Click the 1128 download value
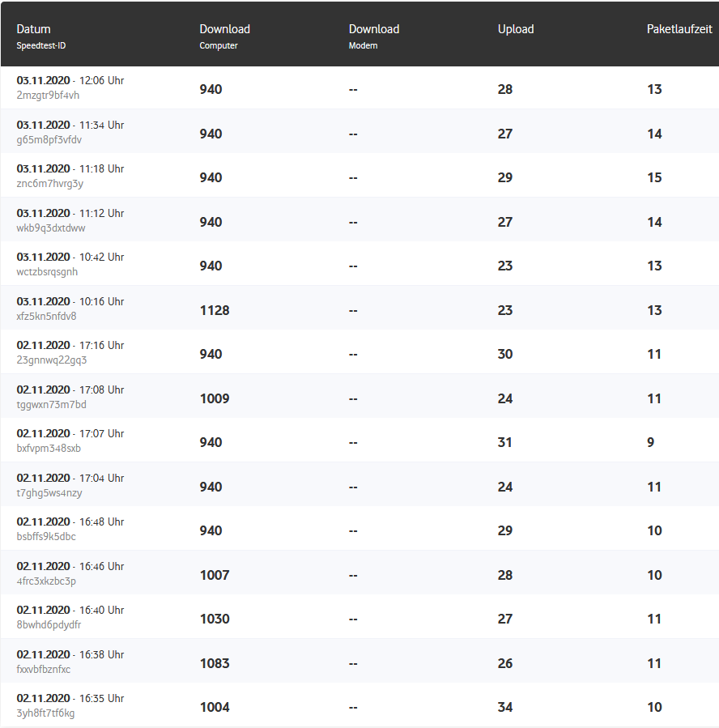Image resolution: width=719 pixels, height=728 pixels. pyautogui.click(x=215, y=310)
